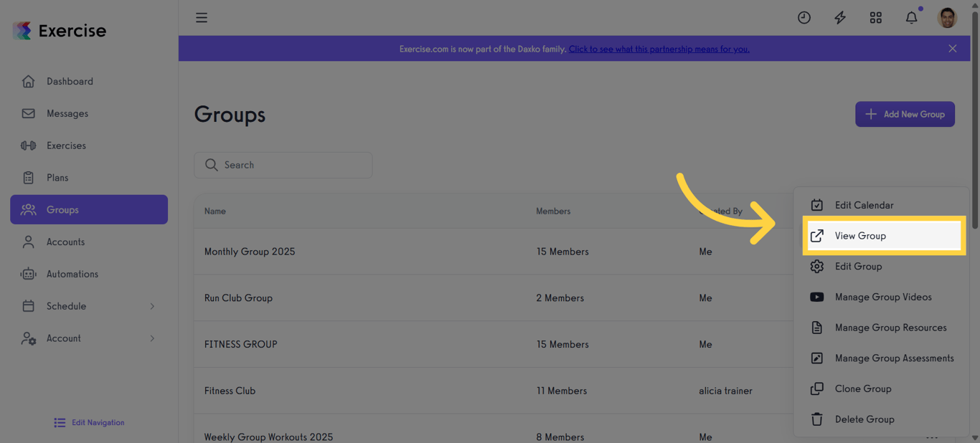Click the Edit Navigation list icon
The height and width of the screenshot is (443, 980).
(60, 423)
